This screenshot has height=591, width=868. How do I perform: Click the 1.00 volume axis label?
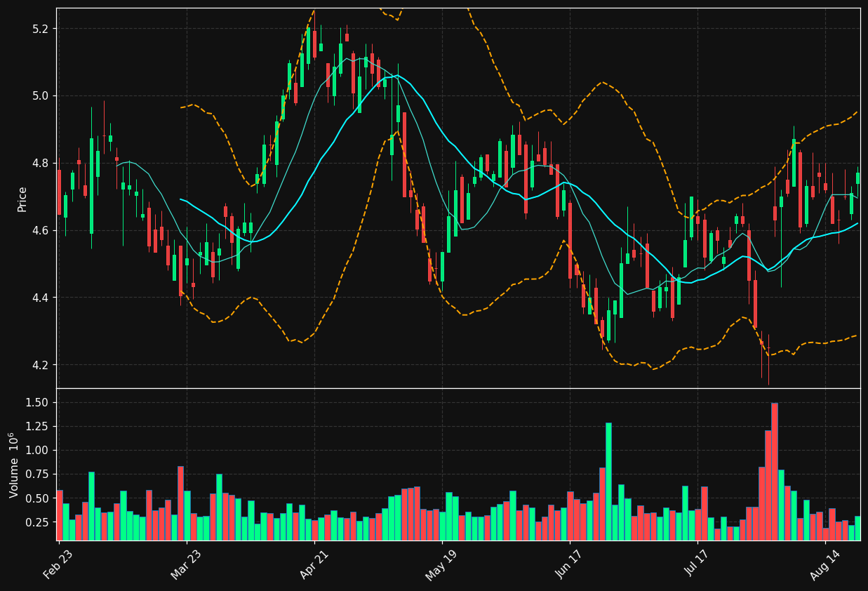pyautogui.click(x=36, y=451)
